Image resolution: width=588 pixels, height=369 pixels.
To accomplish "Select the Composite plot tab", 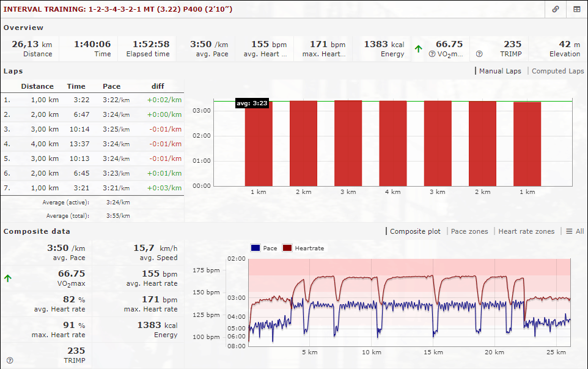I will pyautogui.click(x=415, y=231).
